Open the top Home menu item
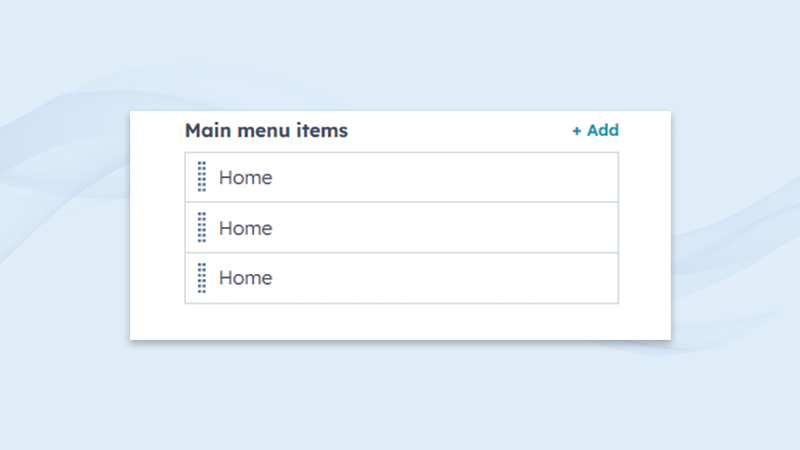The image size is (800, 450). (246, 178)
